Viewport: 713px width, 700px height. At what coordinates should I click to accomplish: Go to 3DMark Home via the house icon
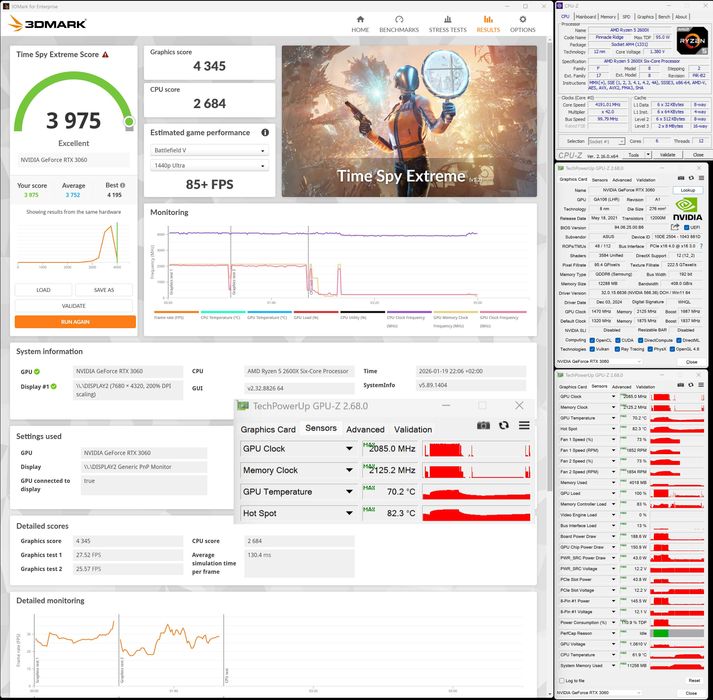(x=360, y=19)
